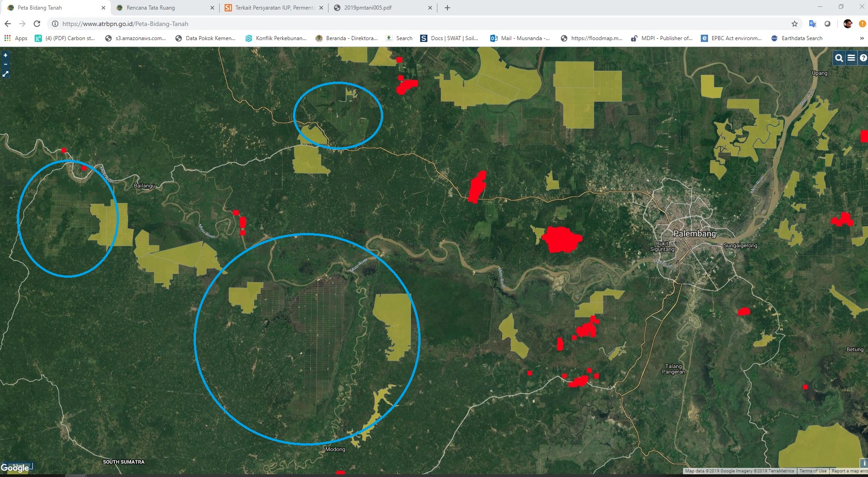Zoom out using the minus icon
The image size is (868, 477).
pos(5,64)
